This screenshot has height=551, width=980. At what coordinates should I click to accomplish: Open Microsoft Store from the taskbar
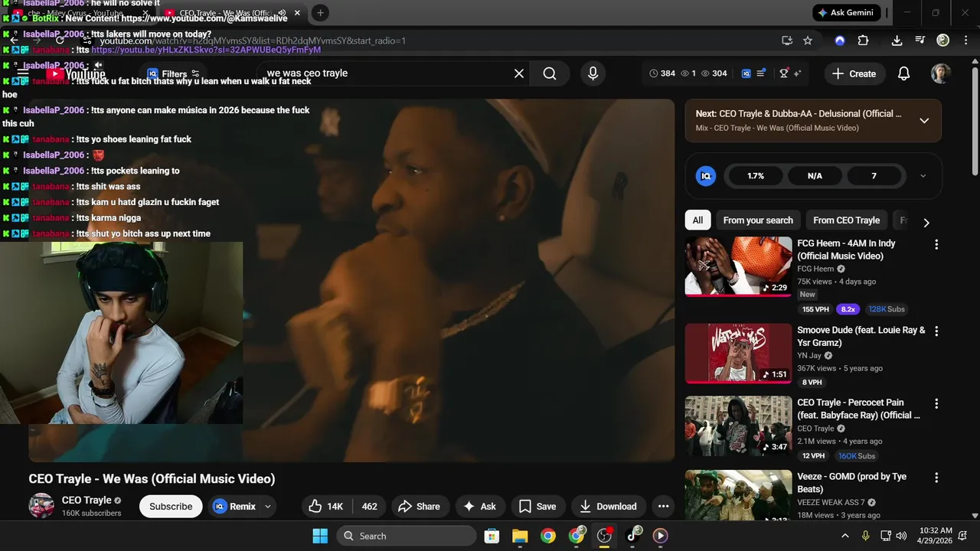[492, 536]
